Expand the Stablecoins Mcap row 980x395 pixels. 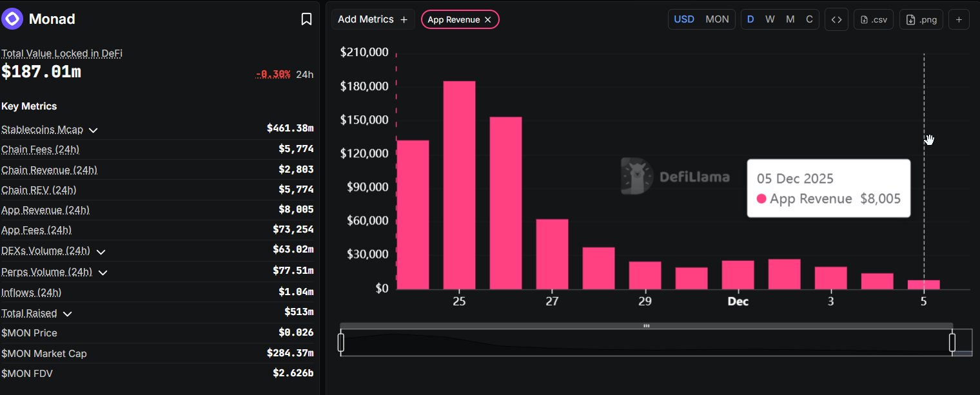pos(93,130)
